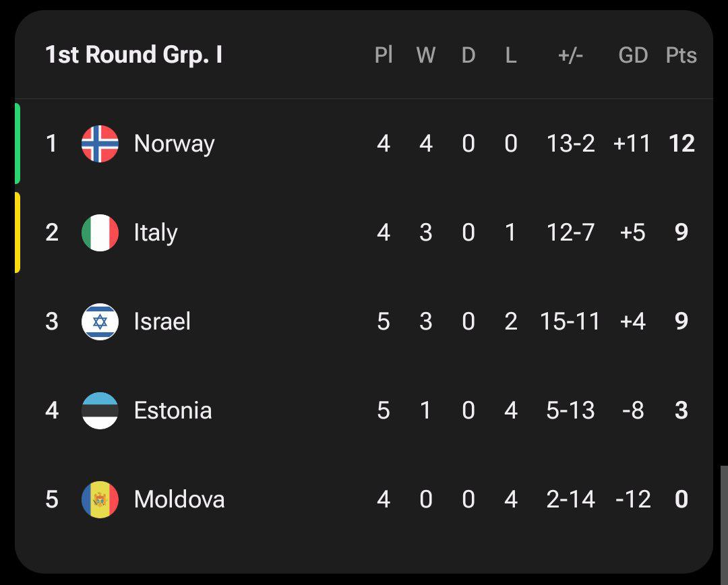Click the +/- goals column header
The width and height of the screenshot is (728, 585).
[x=570, y=55]
